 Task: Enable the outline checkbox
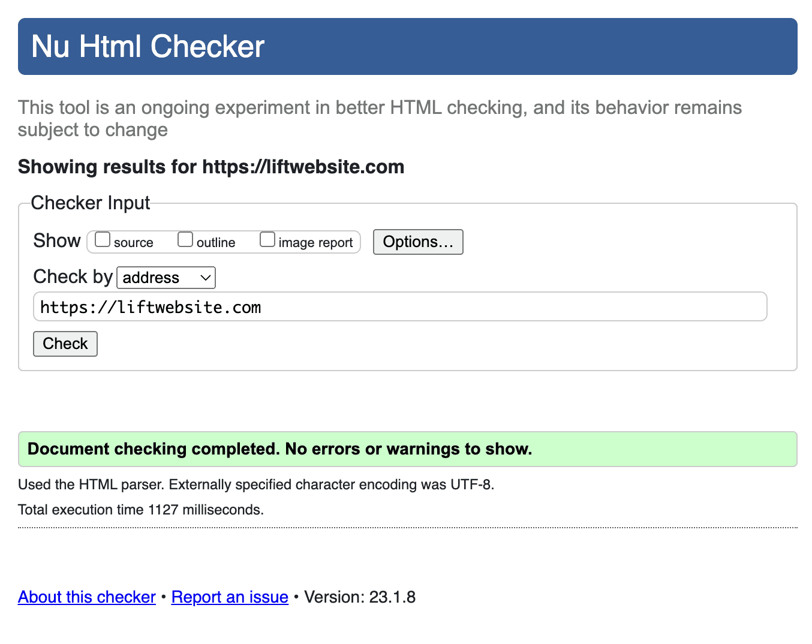tap(185, 240)
